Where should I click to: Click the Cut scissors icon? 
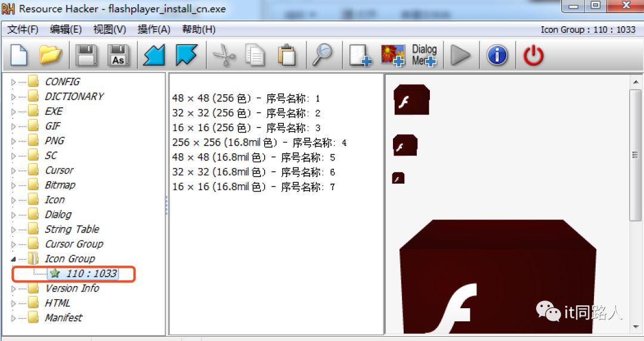(223, 55)
